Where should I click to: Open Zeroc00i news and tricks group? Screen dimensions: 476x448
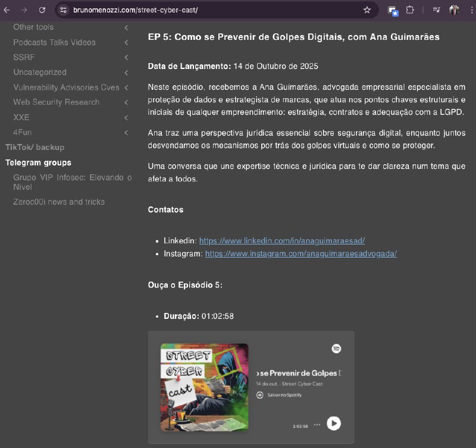59,202
